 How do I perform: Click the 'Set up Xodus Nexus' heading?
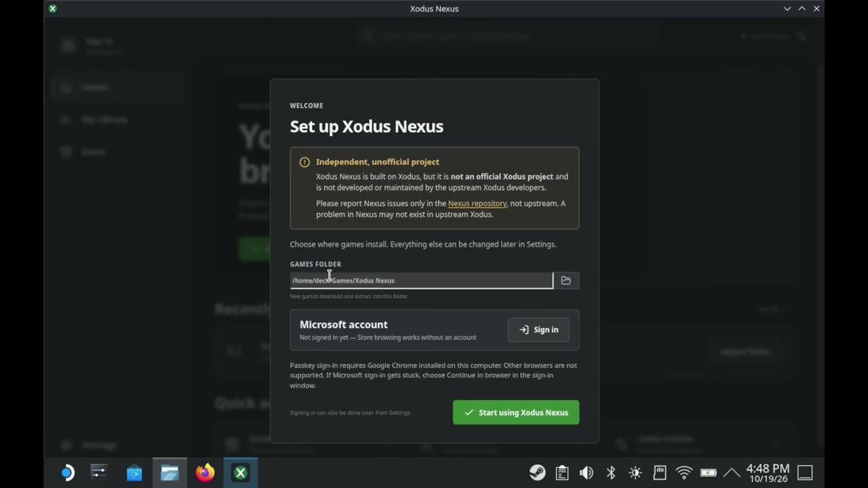coord(367,127)
